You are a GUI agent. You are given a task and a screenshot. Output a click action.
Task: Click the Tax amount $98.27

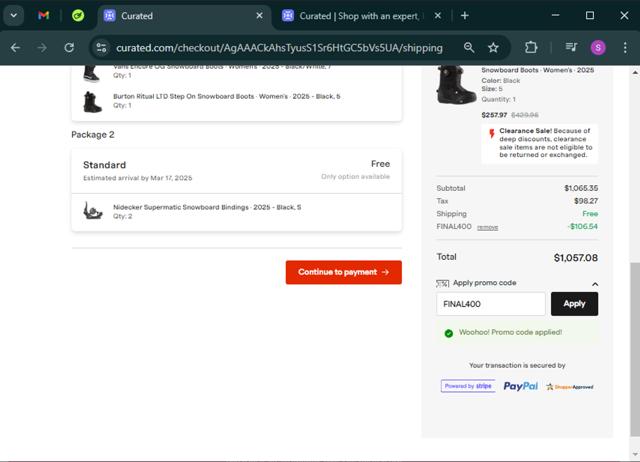[x=586, y=201]
